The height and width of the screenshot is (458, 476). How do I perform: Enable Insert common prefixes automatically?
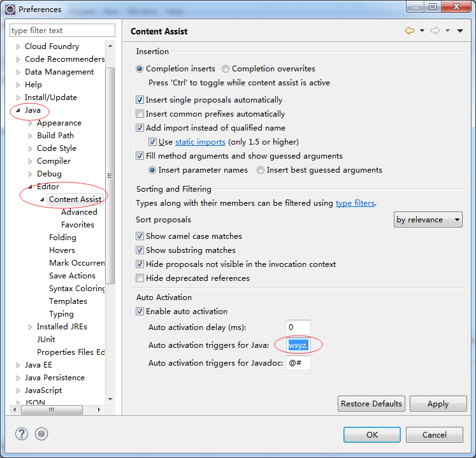pyautogui.click(x=140, y=114)
